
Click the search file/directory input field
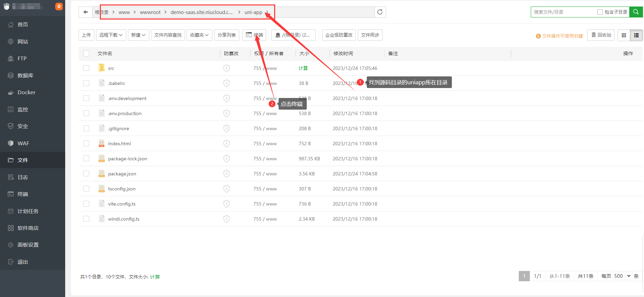(x=563, y=12)
